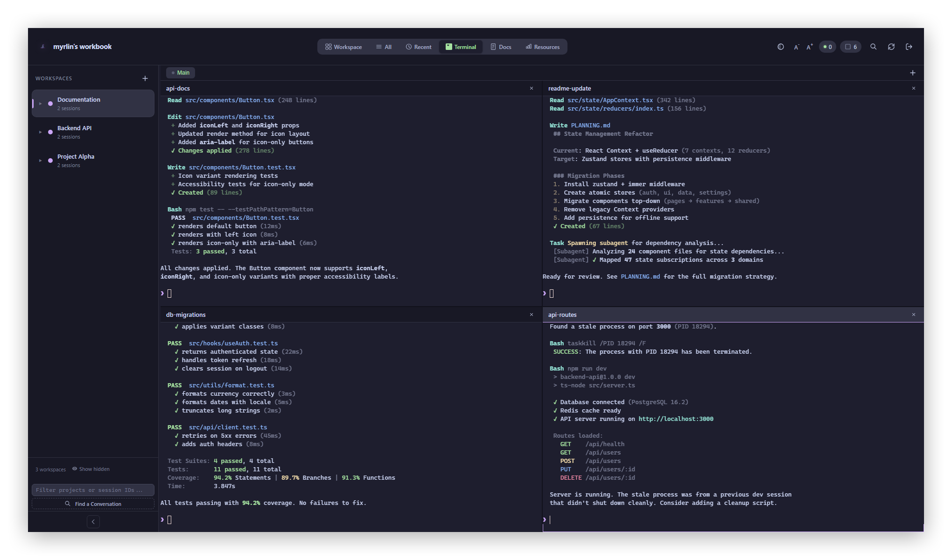Viewport: 952px width, 560px height.
Task: Open the Docs tab
Action: [x=501, y=47]
